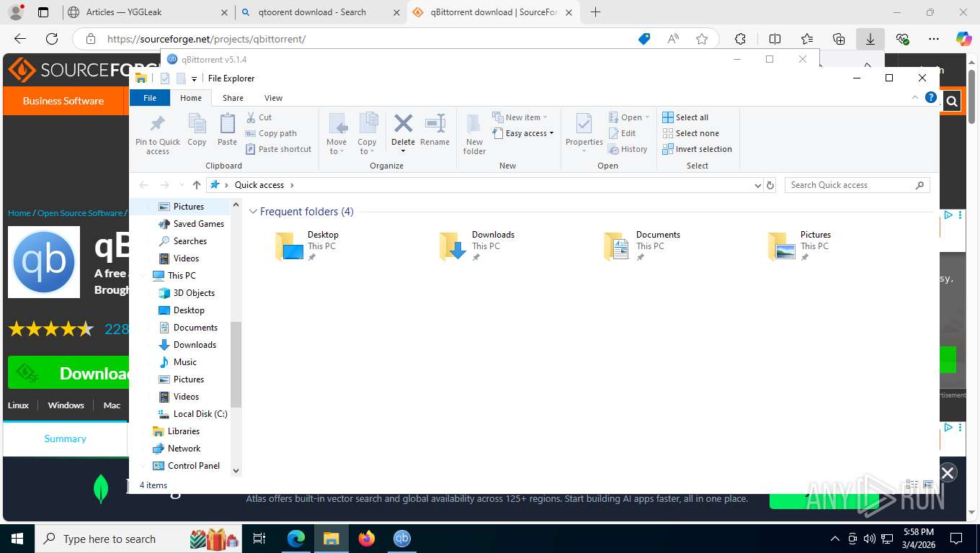
Task: Go up one folder level
Action: point(197,185)
